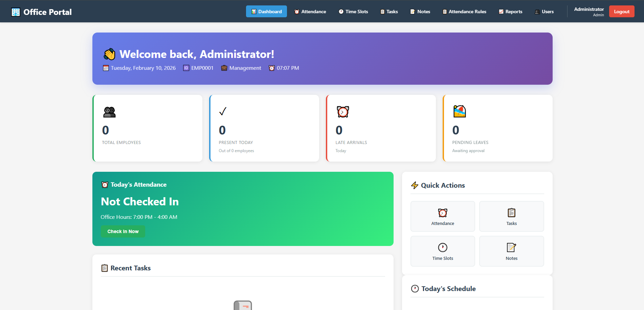Click the alarm clock icon on Late Arrivals card

click(342, 111)
